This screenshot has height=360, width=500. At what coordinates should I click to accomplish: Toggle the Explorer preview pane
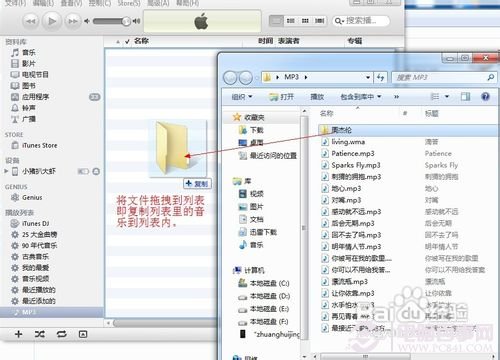point(465,97)
